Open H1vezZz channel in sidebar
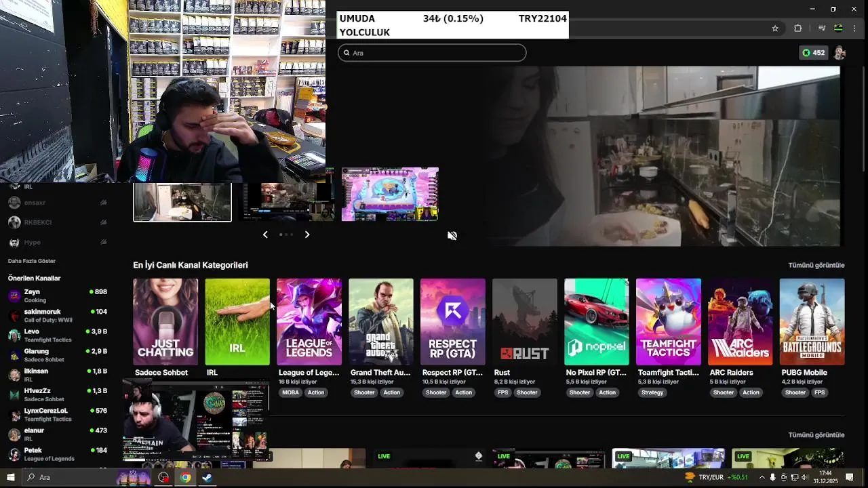Image resolution: width=868 pixels, height=488 pixels. point(58,394)
